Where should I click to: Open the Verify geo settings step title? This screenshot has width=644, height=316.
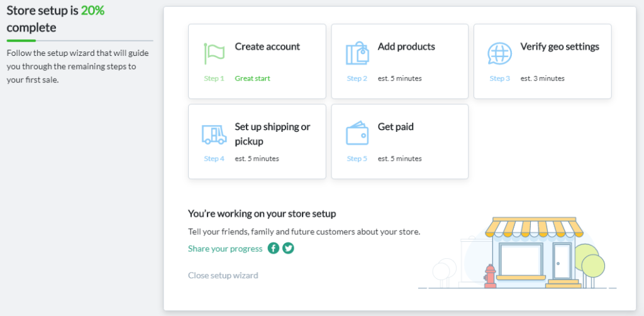pos(560,46)
